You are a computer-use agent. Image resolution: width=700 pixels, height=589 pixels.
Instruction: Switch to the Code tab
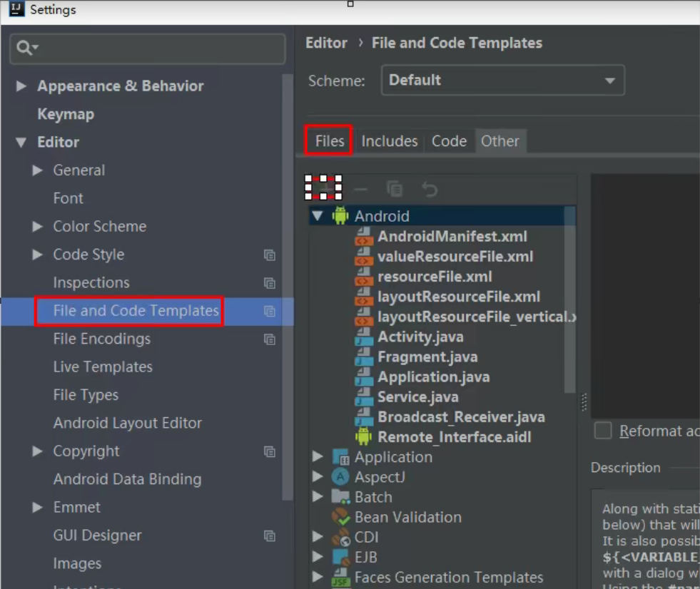tap(449, 141)
